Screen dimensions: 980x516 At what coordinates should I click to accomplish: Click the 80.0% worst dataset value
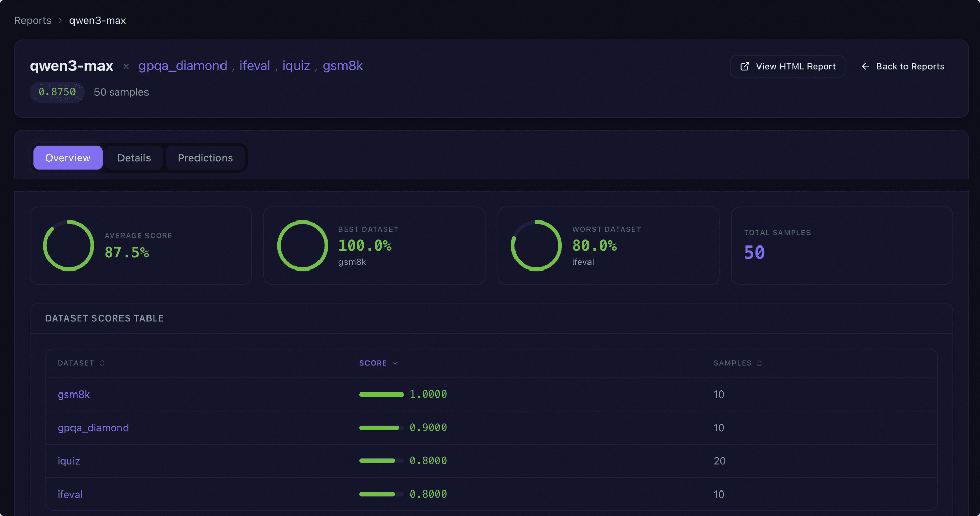(x=595, y=245)
